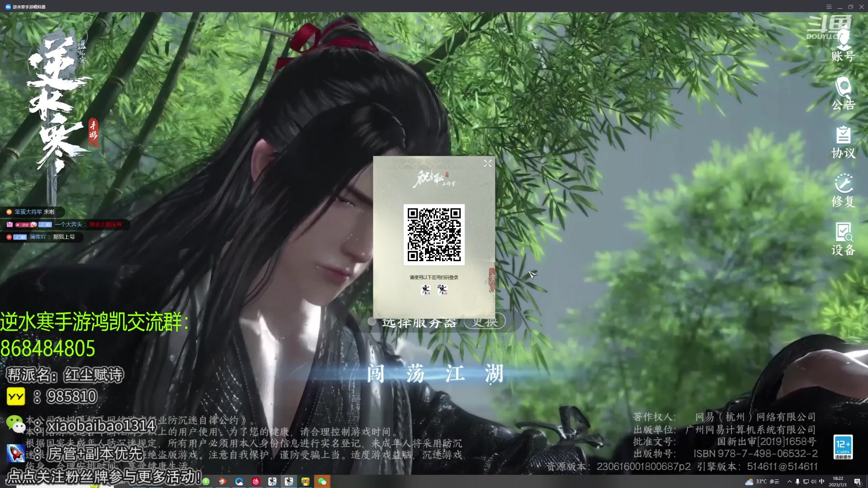Open the green round taskbar app
Screen dimensions: 868x488
coord(206,482)
